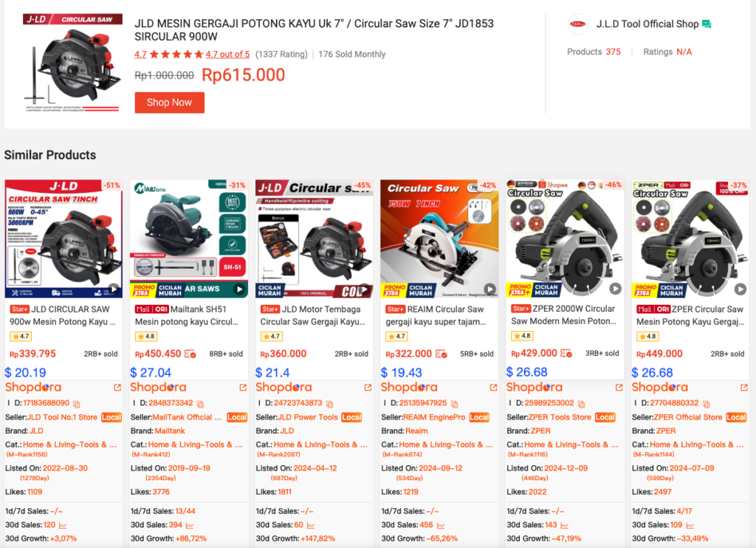This screenshot has height=548, width=756.
Task: Play video on REAIM Circular Saw thumbnail
Action: (x=490, y=289)
